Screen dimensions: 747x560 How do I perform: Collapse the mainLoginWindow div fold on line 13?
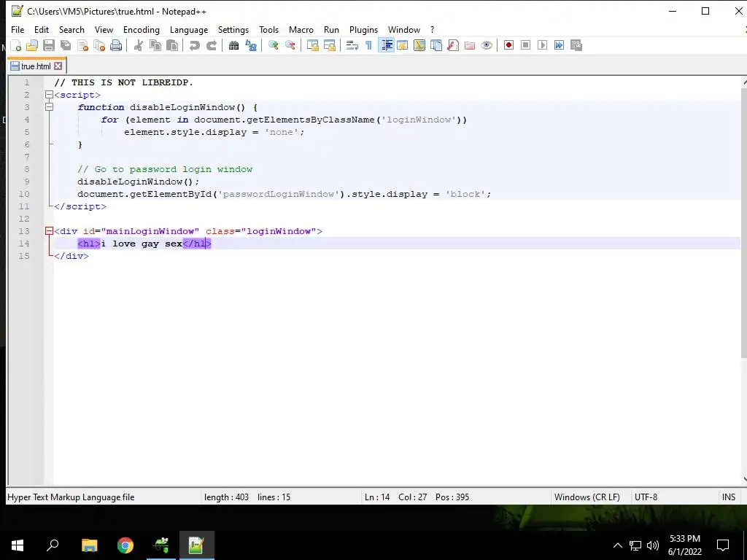[x=49, y=231]
